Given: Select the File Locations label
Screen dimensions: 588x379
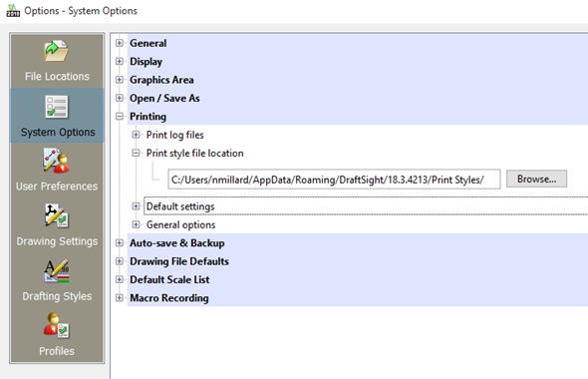Looking at the screenshot, I should (57, 76).
